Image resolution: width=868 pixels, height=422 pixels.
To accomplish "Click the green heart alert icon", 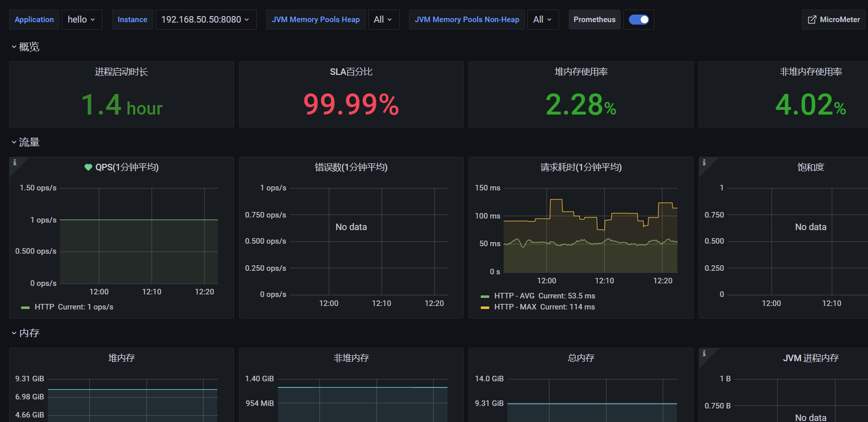I will point(88,167).
